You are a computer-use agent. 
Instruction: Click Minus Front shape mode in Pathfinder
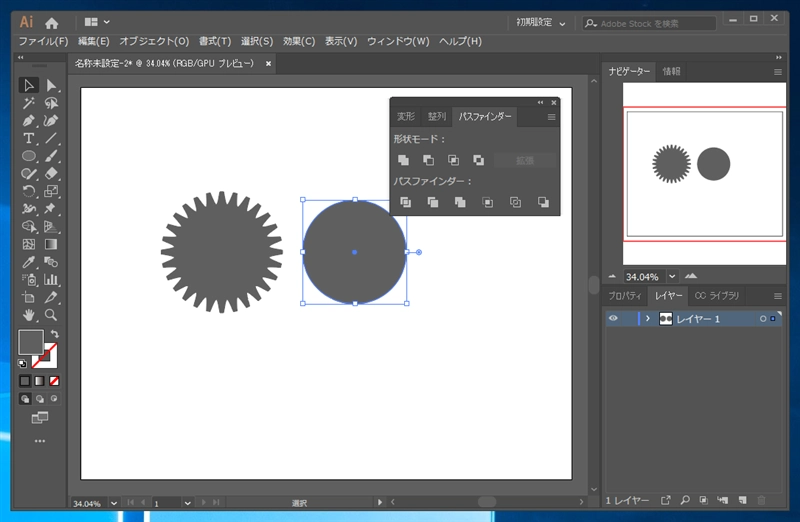pos(428,160)
